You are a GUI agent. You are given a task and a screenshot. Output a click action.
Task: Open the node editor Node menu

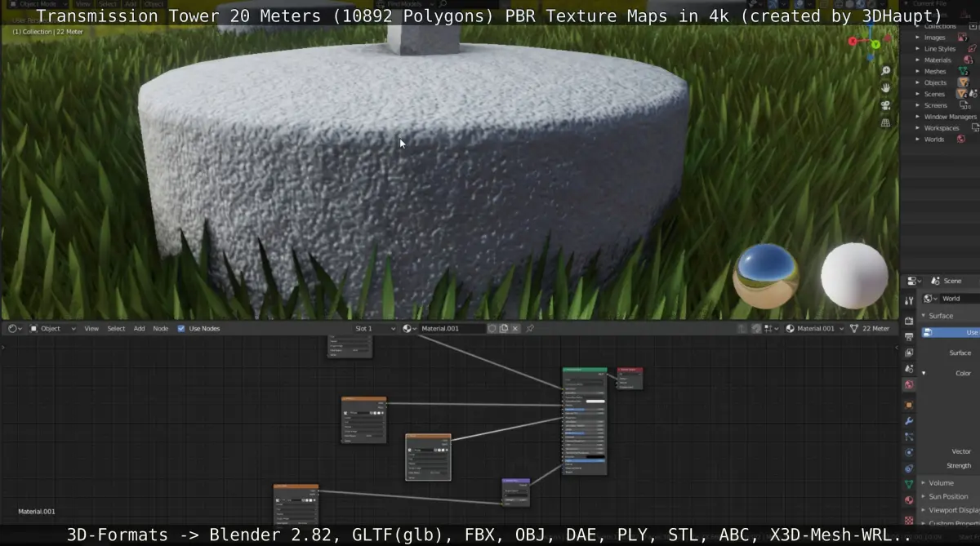point(161,328)
